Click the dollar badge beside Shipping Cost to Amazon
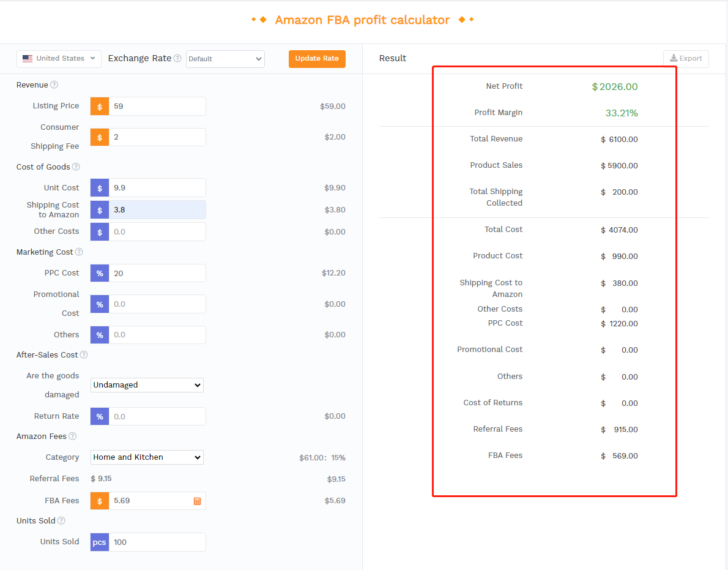The image size is (728, 570). (x=99, y=210)
